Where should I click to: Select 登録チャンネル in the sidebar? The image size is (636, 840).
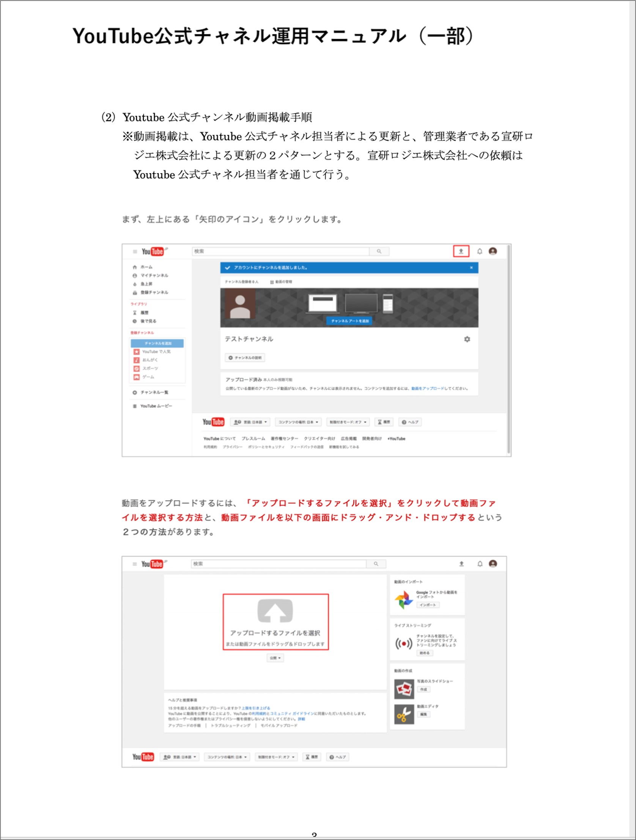pos(150,292)
